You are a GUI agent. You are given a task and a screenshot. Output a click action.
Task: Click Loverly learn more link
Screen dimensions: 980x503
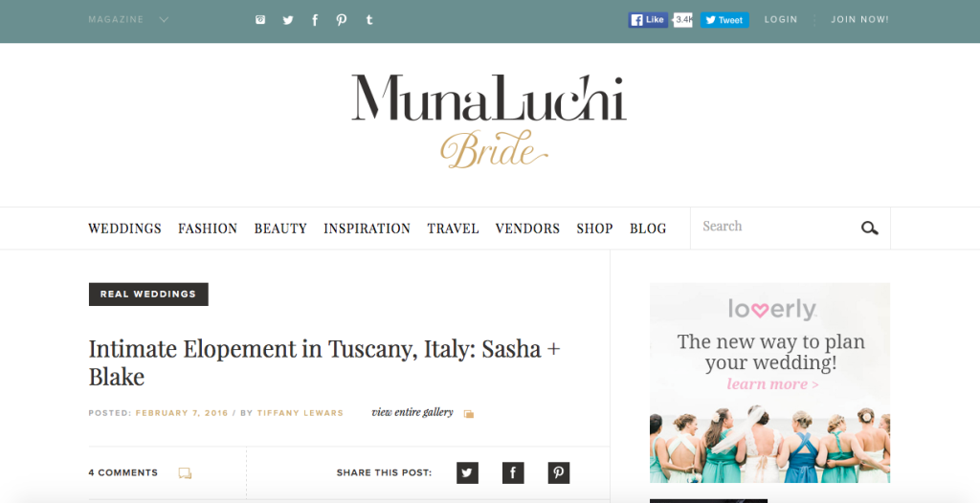pos(772,384)
